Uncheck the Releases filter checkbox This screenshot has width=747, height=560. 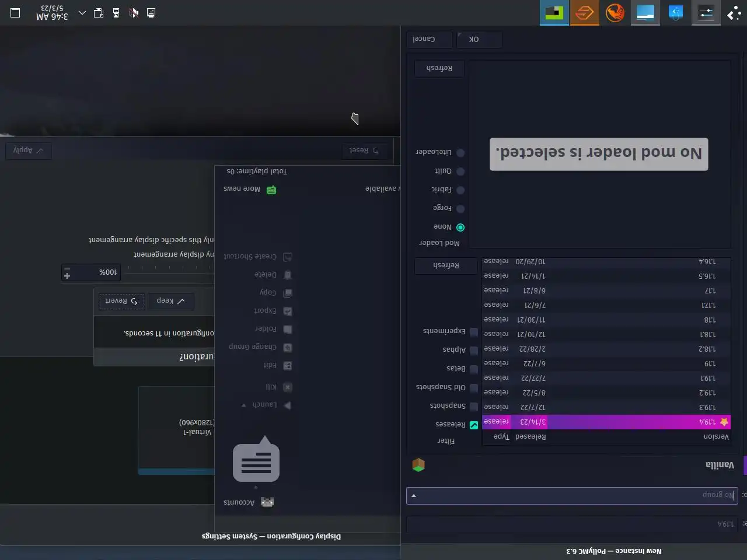pos(474,425)
